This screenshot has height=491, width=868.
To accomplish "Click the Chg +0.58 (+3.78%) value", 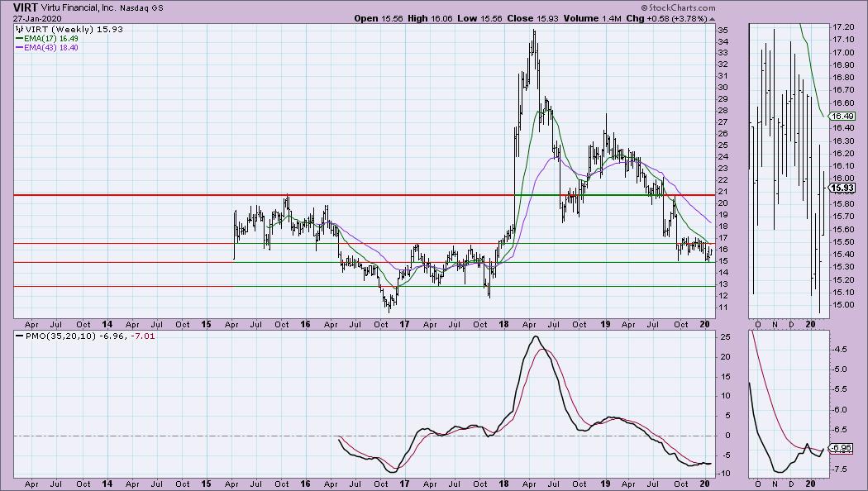I will pyautogui.click(x=666, y=18).
